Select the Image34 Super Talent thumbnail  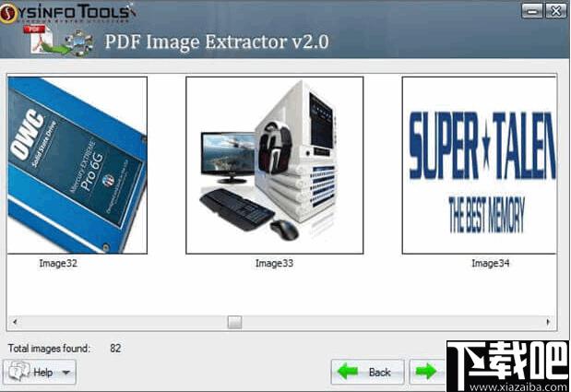click(480, 165)
